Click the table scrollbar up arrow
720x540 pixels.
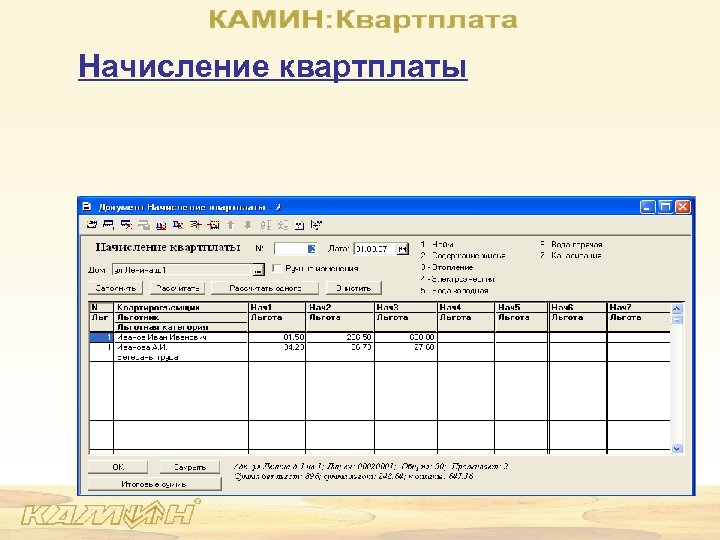click(677, 309)
